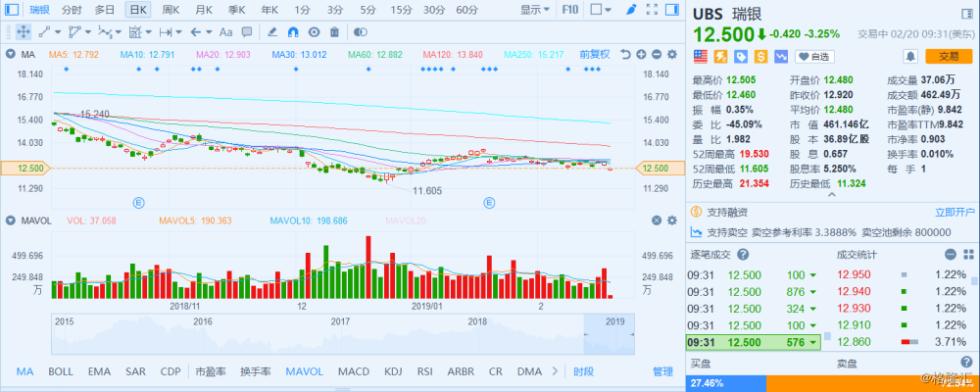
Task: Select the crosshair move tool
Action: (24, 32)
